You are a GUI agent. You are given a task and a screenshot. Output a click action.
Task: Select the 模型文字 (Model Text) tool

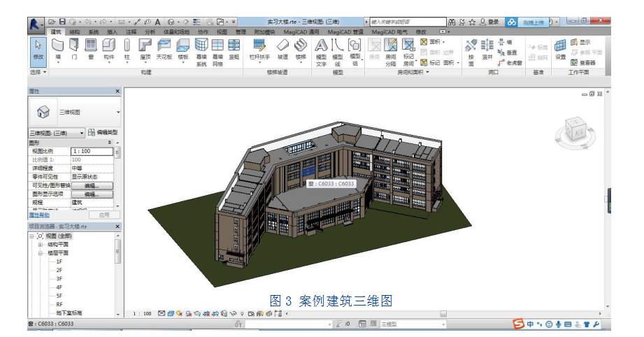point(321,52)
